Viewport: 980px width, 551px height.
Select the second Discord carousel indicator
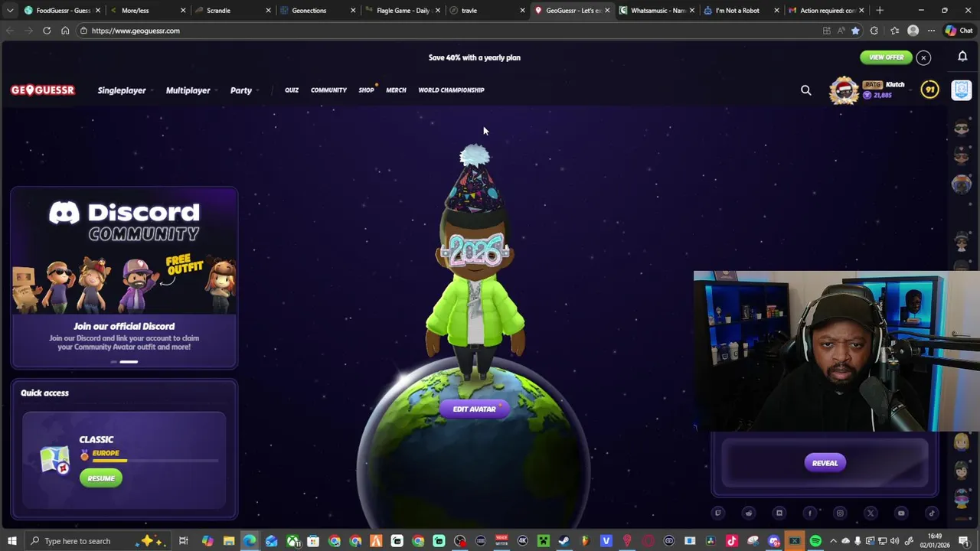pyautogui.click(x=129, y=361)
